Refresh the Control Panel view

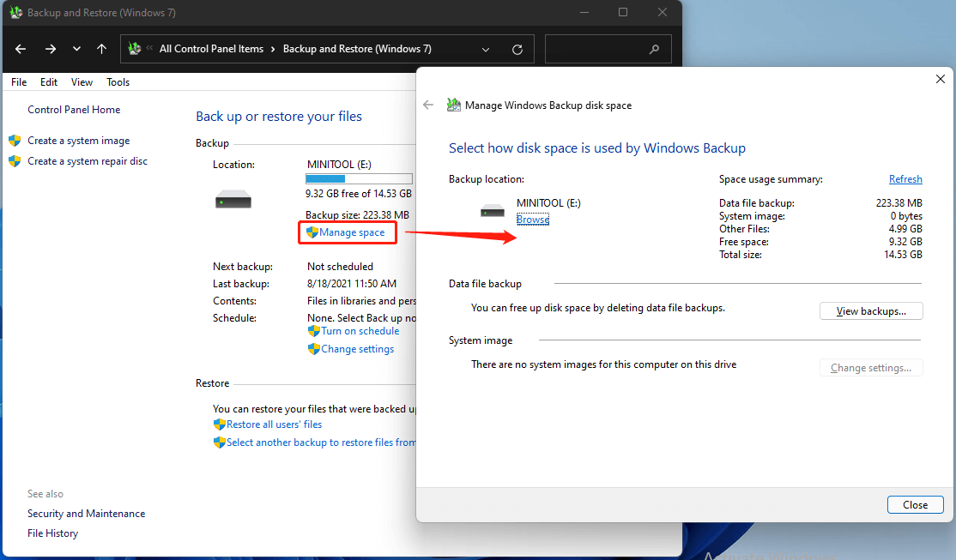click(x=517, y=50)
